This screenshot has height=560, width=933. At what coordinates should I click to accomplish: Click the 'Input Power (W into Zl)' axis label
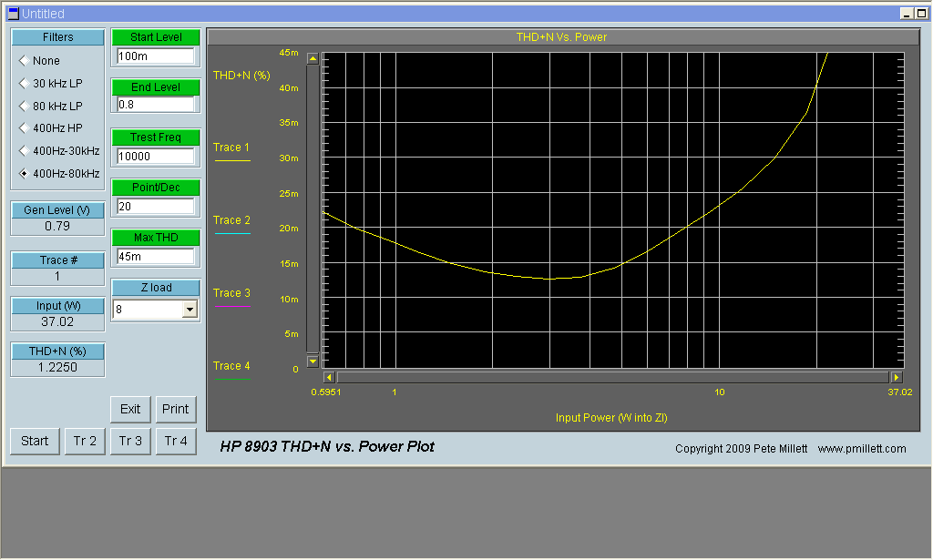click(x=611, y=418)
